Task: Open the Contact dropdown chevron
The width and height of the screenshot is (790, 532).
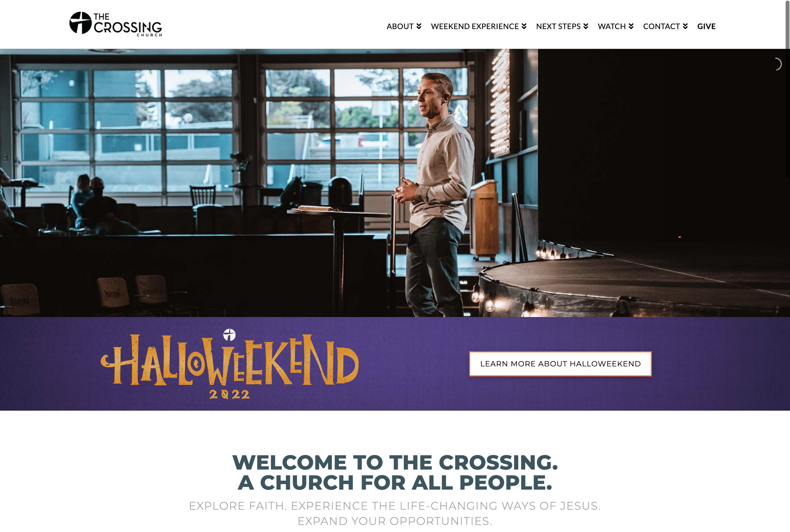Action: pos(685,26)
